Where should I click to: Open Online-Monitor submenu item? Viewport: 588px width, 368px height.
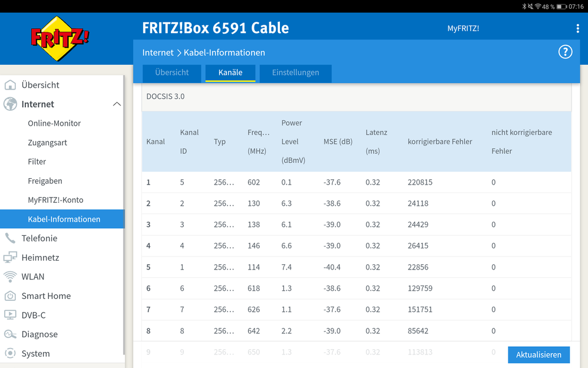[54, 123]
